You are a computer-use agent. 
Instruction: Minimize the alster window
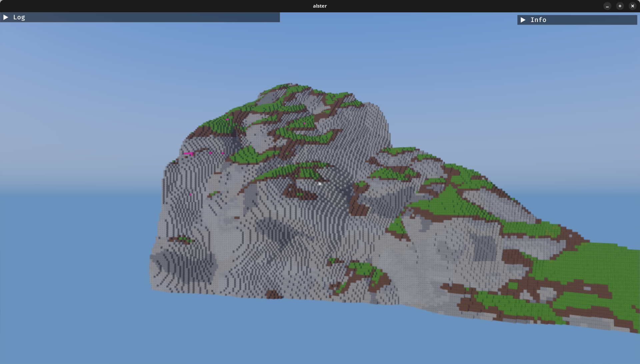(607, 6)
